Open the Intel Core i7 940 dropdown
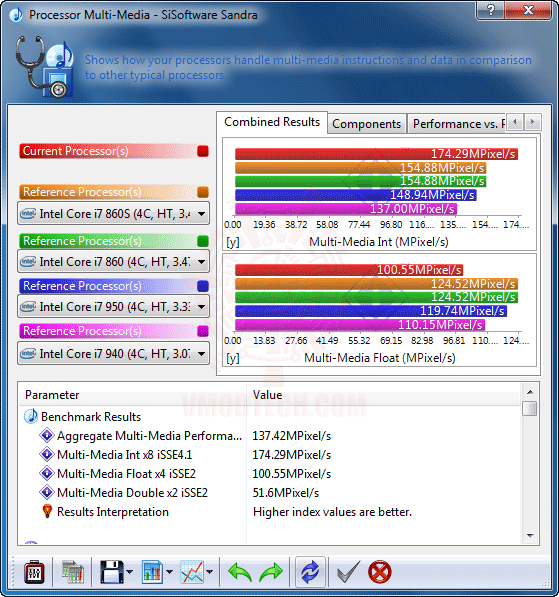This screenshot has height=597, width=559. 113,353
